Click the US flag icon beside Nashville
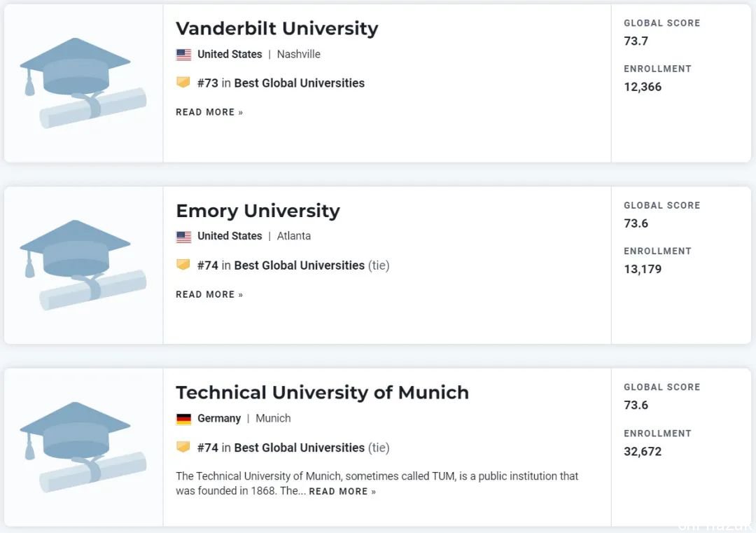The width and height of the screenshot is (756, 533). [183, 55]
